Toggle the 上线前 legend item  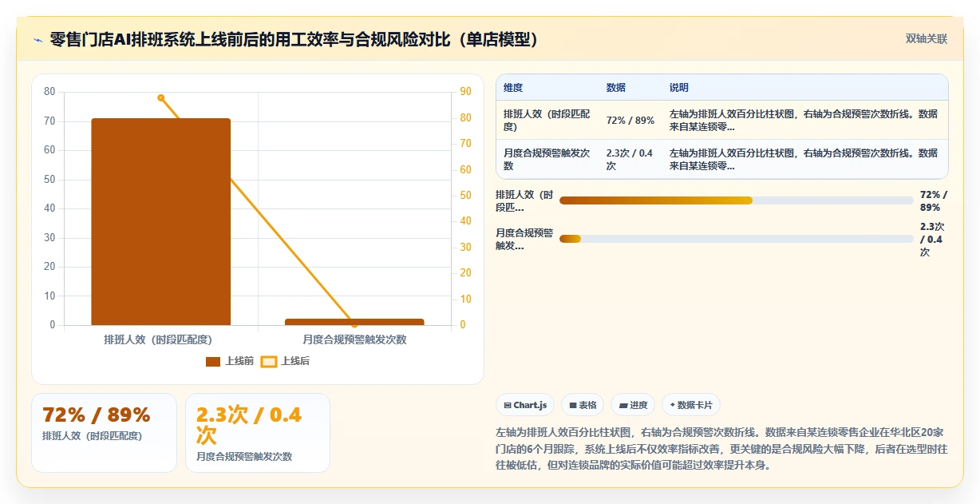[x=230, y=361]
